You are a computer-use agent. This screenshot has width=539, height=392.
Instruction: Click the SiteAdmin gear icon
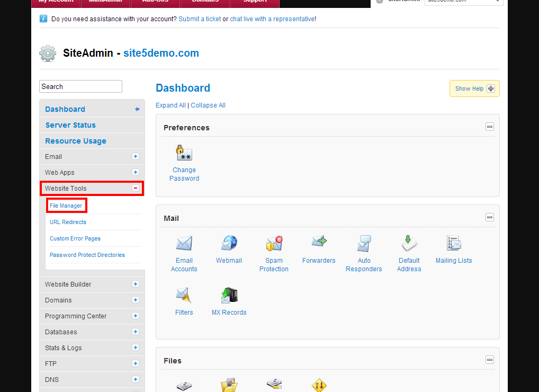click(48, 54)
